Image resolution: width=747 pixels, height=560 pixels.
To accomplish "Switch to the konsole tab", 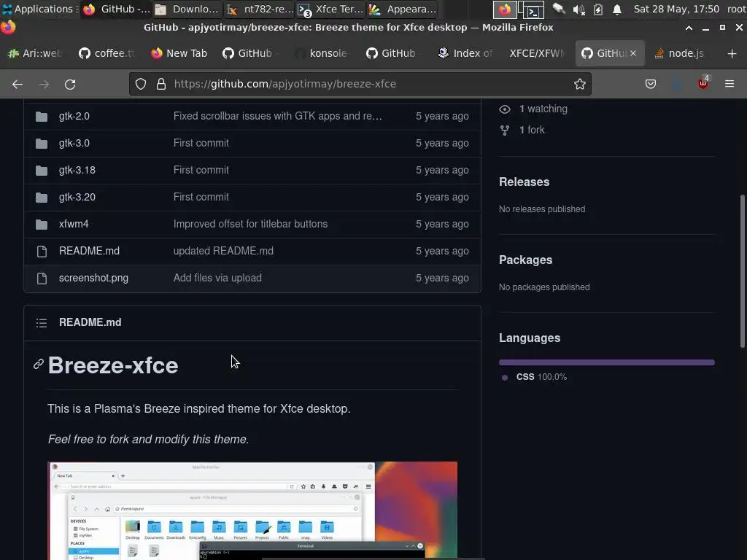I will click(x=322, y=53).
